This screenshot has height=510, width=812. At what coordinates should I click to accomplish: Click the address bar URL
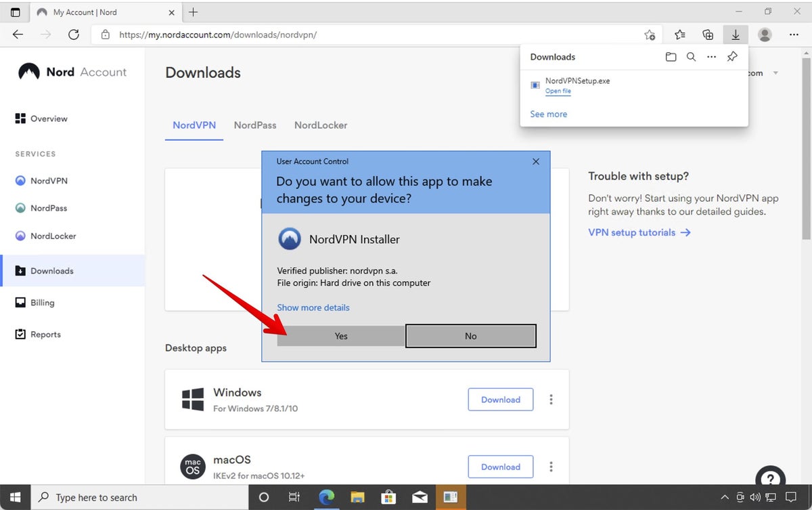(x=218, y=35)
